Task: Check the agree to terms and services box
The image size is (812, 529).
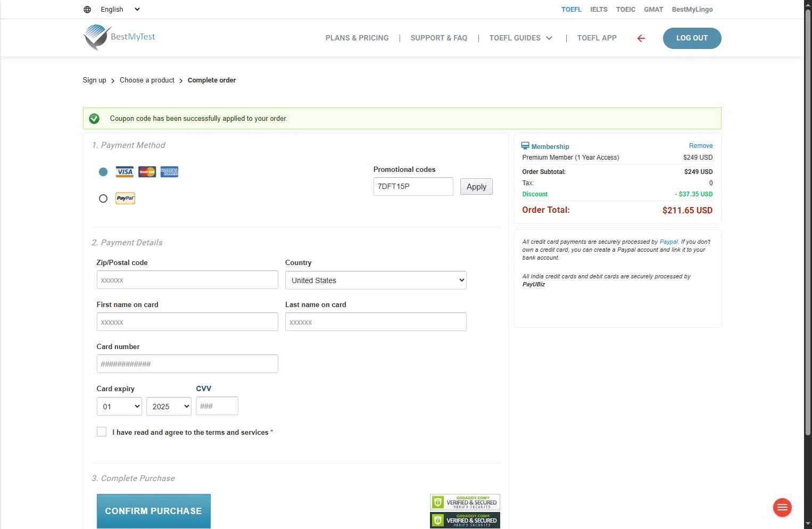Action: pyautogui.click(x=102, y=432)
